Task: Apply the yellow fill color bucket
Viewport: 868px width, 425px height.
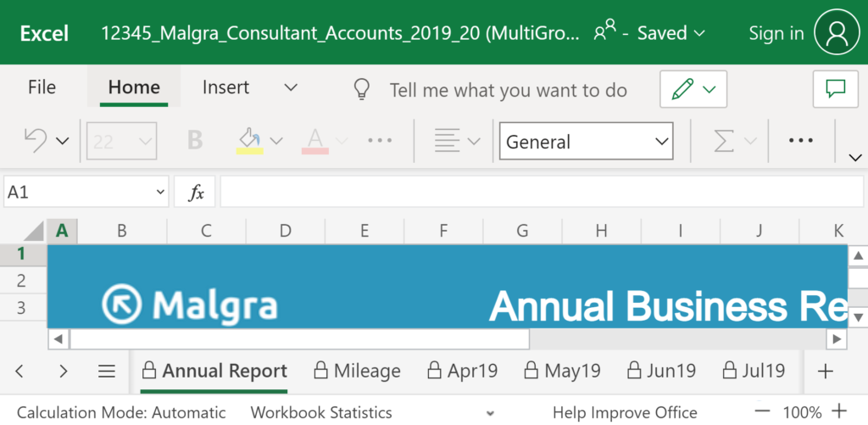Action: point(249,142)
